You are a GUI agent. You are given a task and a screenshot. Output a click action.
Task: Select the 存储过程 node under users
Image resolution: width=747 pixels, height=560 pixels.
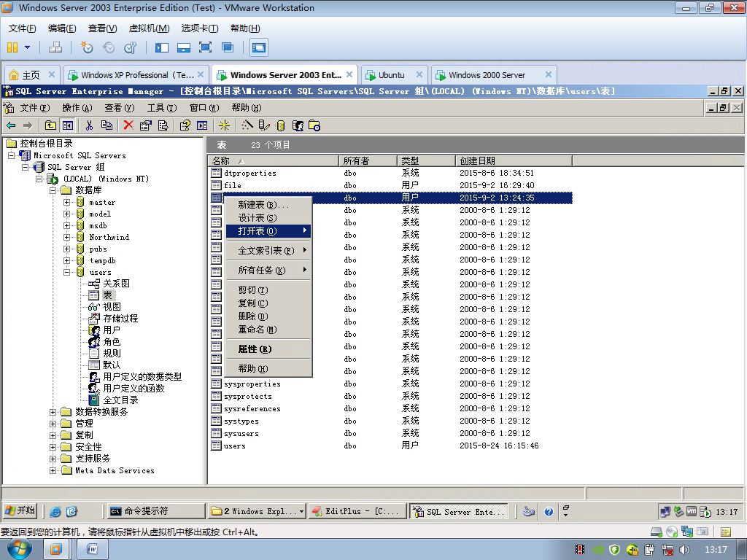click(x=120, y=319)
